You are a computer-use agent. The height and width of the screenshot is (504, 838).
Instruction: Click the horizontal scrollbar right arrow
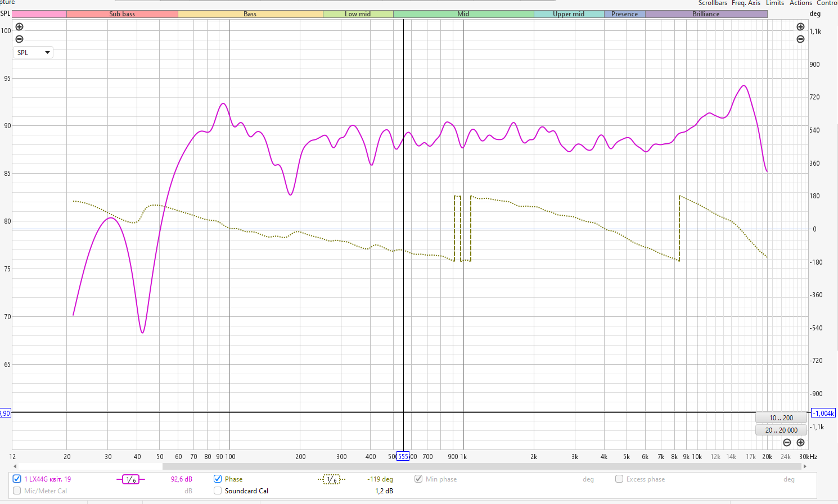[805, 466]
